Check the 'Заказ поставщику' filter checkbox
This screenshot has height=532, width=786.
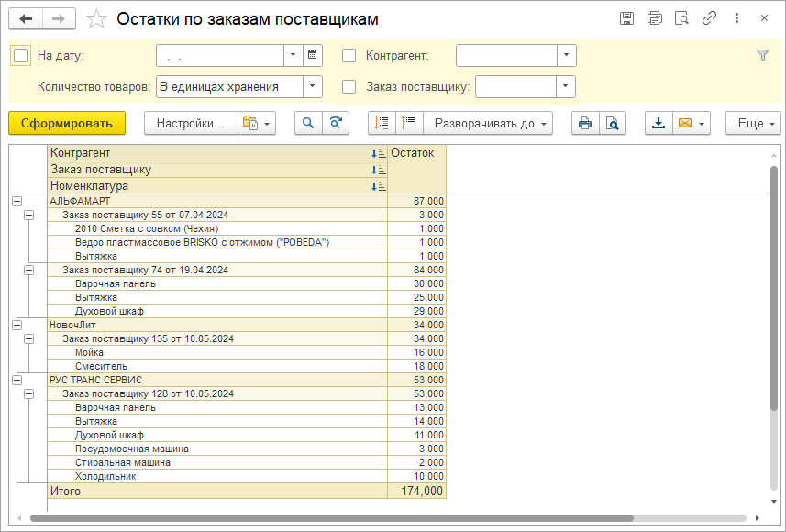349,87
